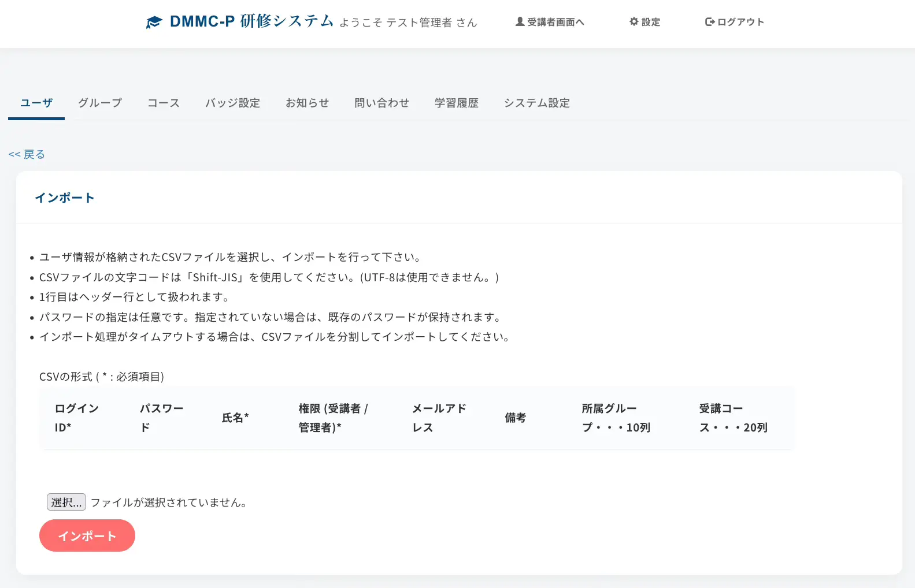The width and height of the screenshot is (915, 588).
Task: Open the DMMC-P 研修システム home title
Action: [x=251, y=21]
